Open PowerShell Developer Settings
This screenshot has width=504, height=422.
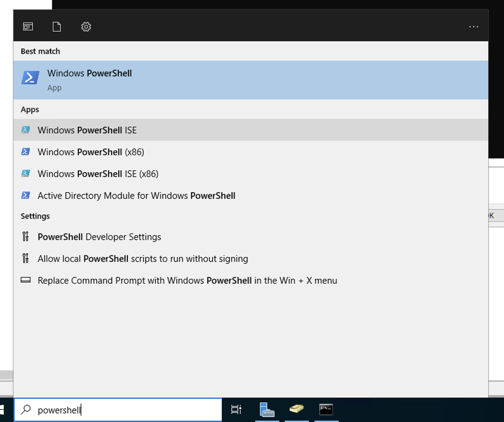click(251, 236)
